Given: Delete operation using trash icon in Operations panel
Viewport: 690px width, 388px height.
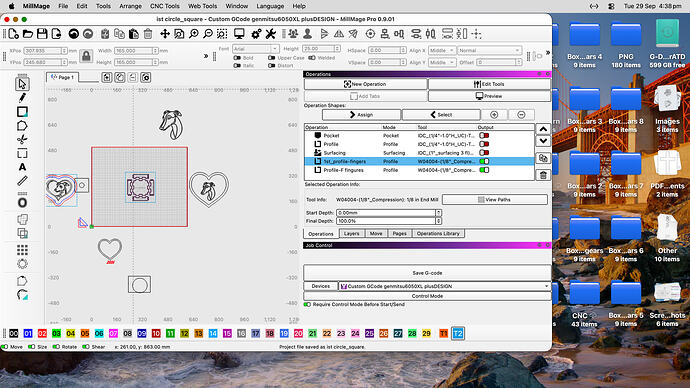Looking at the screenshot, I should [543, 175].
